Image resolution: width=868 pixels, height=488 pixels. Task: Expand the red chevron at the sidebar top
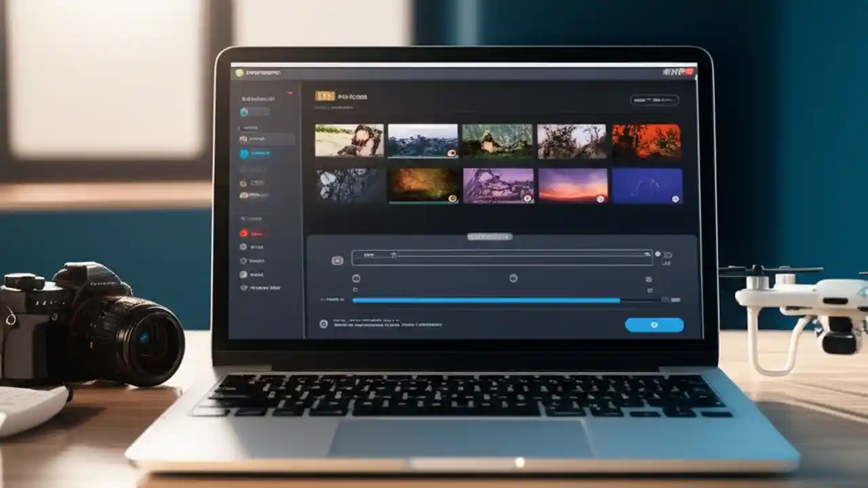click(x=290, y=92)
